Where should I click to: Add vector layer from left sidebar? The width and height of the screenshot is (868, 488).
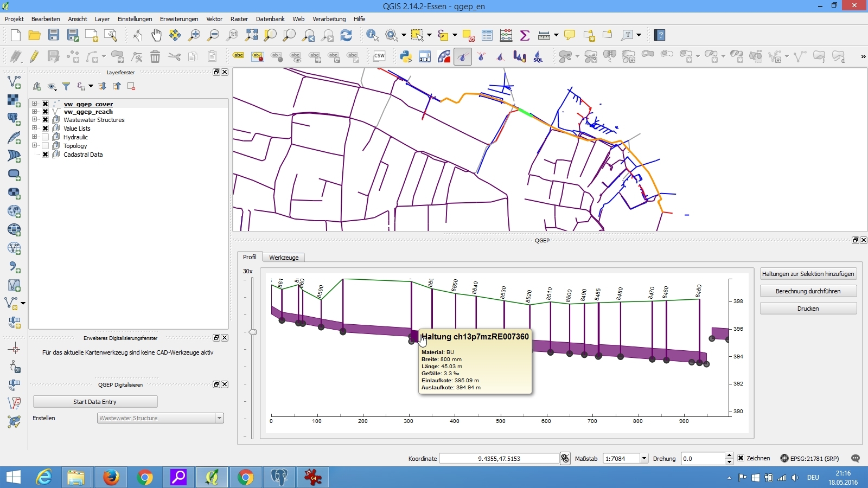click(x=14, y=82)
